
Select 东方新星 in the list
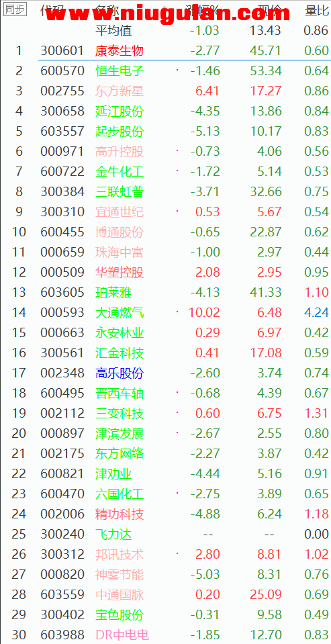coord(119,91)
